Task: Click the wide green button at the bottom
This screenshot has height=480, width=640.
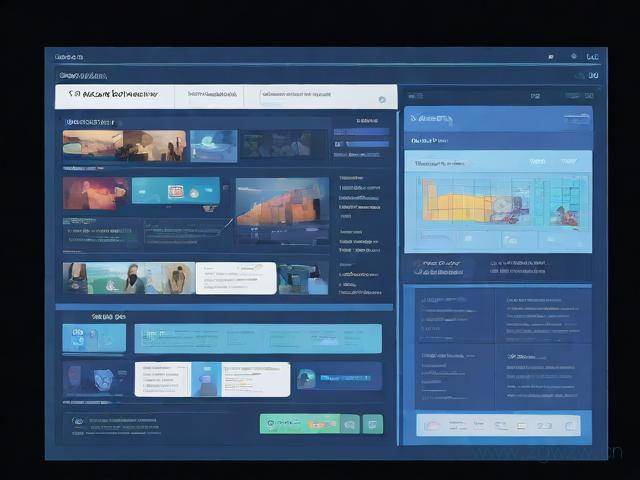Action: pos(296,424)
